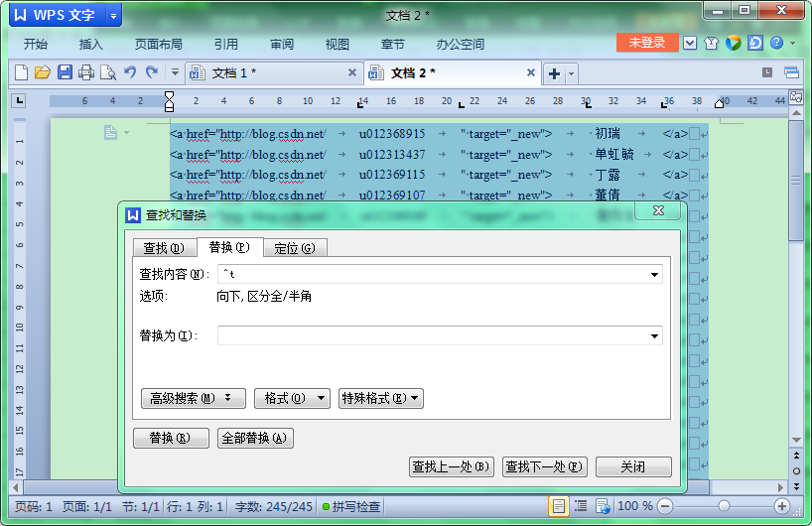Image resolution: width=812 pixels, height=526 pixels.
Task: Open the help question mark icon
Action: [776, 43]
